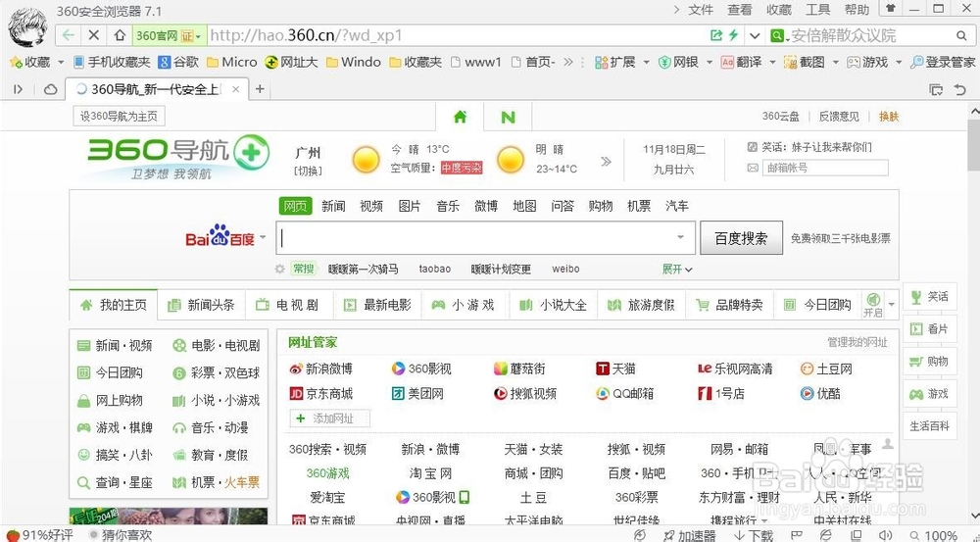The height and width of the screenshot is (542, 980).
Task: Expand the 扩展 extensions dropdown
Action: coord(646,62)
